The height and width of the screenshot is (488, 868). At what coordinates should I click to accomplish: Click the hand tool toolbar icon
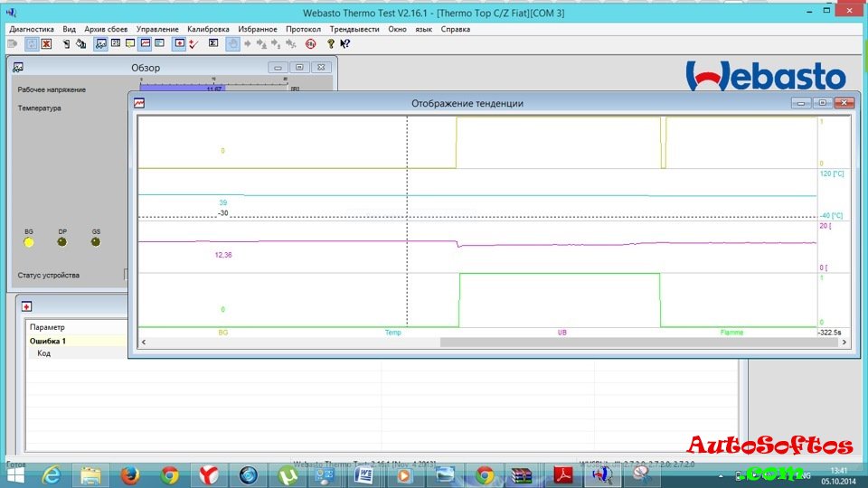point(232,43)
